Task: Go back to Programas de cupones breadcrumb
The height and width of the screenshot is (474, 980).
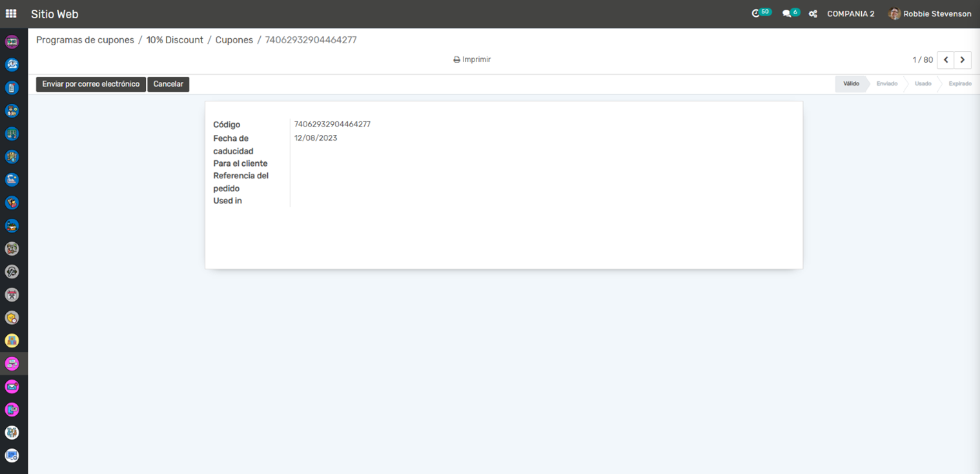Action: point(85,40)
